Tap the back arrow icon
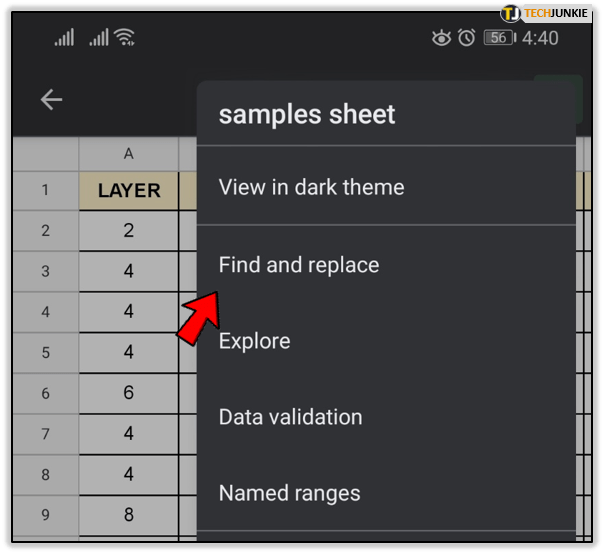This screenshot has width=604, height=554. tap(51, 99)
